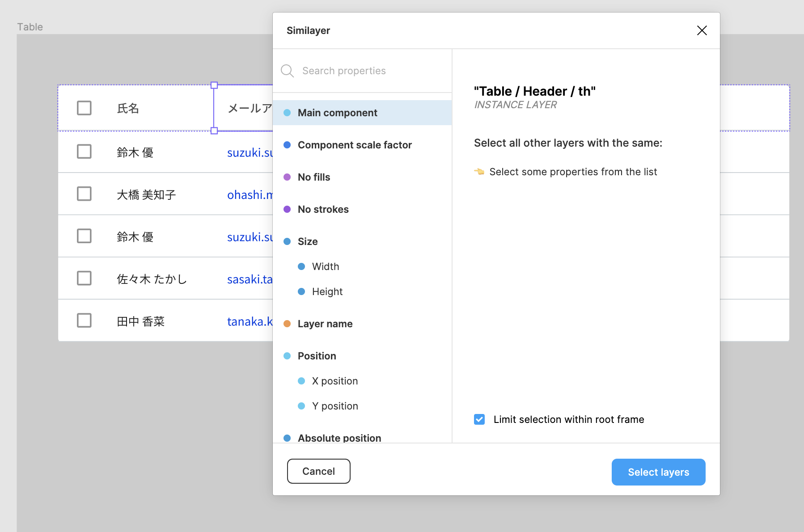Viewport: 804px width, 532px height.
Task: Click the Search properties input field
Action: coord(371,71)
